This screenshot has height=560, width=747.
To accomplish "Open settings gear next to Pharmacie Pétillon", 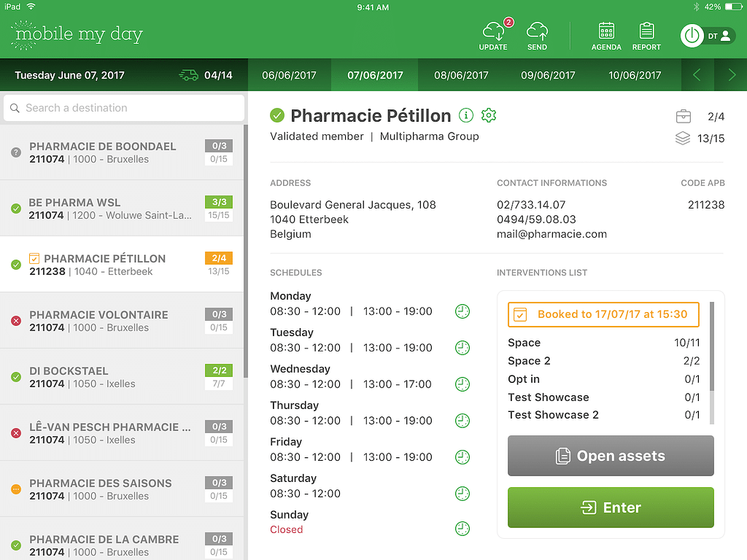I will point(489,115).
